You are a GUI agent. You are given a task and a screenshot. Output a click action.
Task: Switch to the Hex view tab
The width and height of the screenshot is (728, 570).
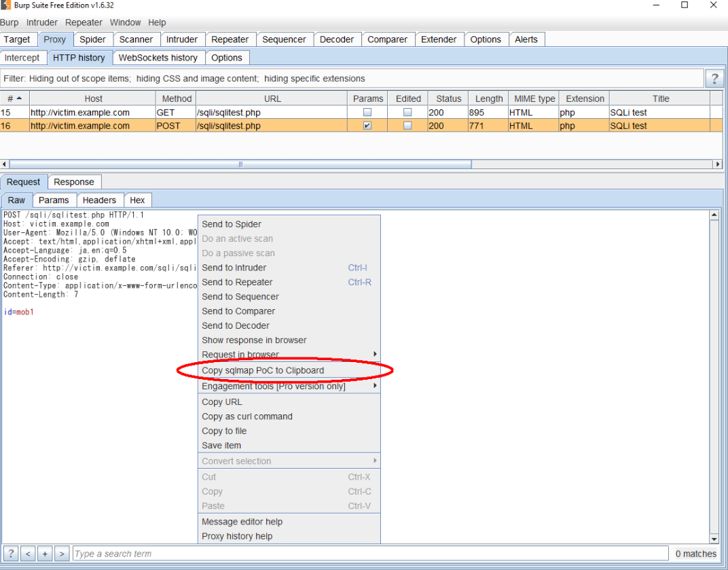[x=137, y=200]
